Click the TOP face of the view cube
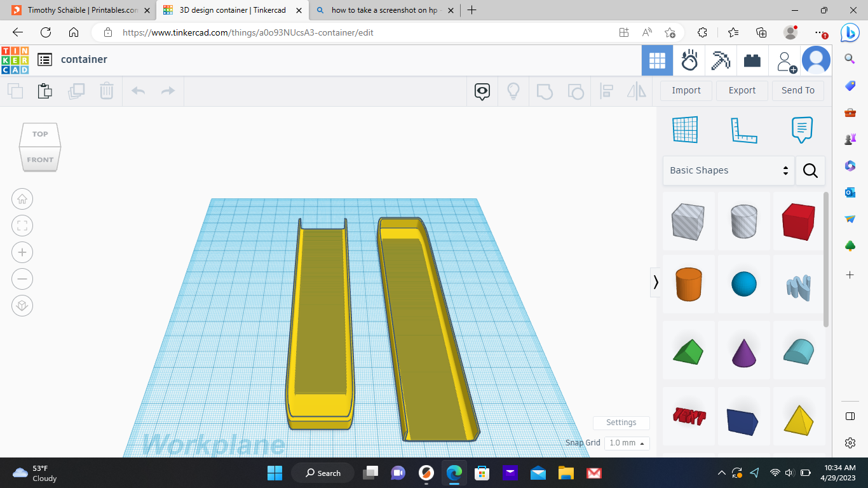Image resolution: width=868 pixels, height=488 pixels. click(40, 134)
